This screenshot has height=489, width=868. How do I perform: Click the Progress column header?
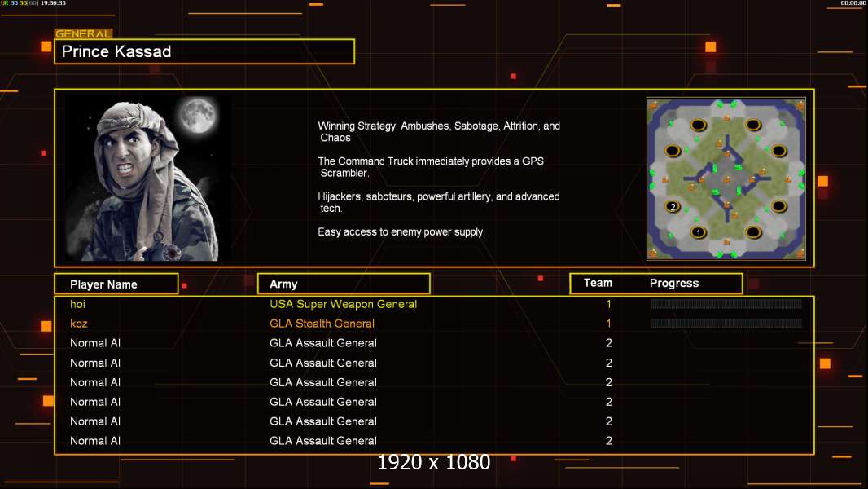(x=674, y=283)
